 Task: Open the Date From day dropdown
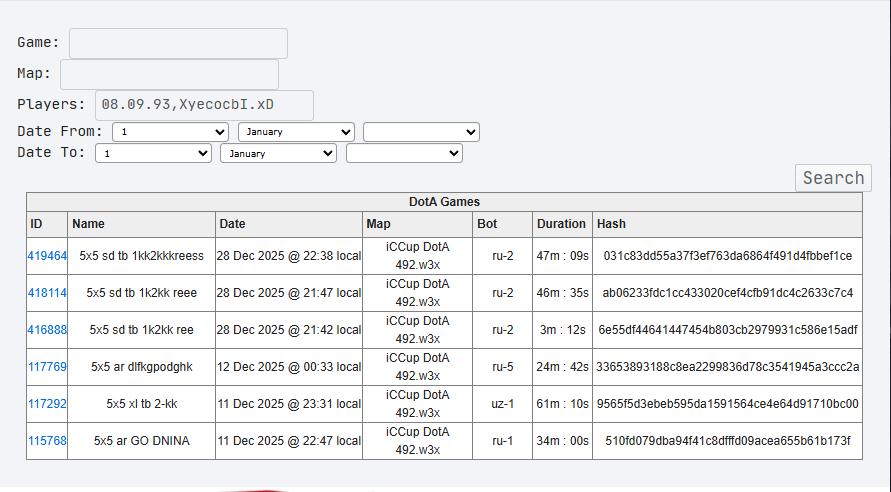[x=170, y=132]
